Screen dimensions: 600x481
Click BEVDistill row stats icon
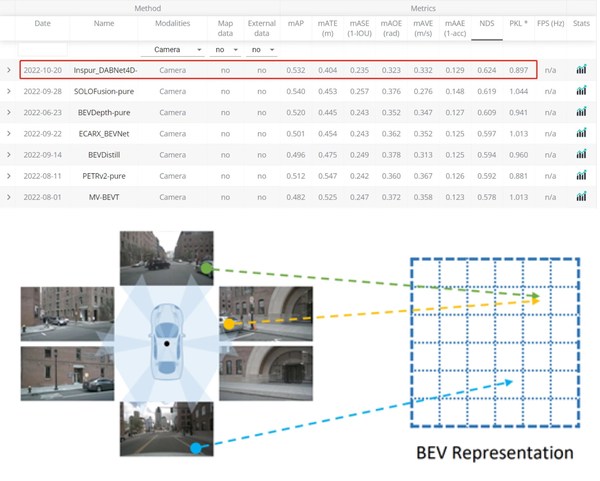[x=581, y=155]
